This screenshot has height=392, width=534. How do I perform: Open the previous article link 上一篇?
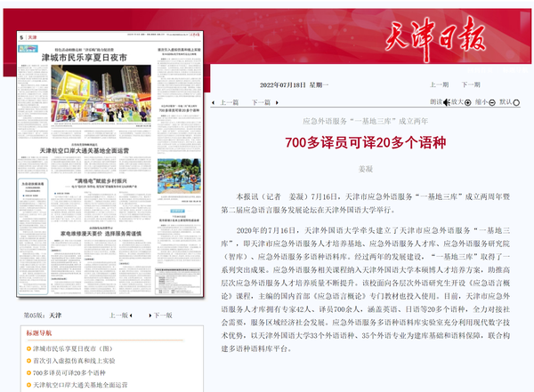[x=229, y=102]
